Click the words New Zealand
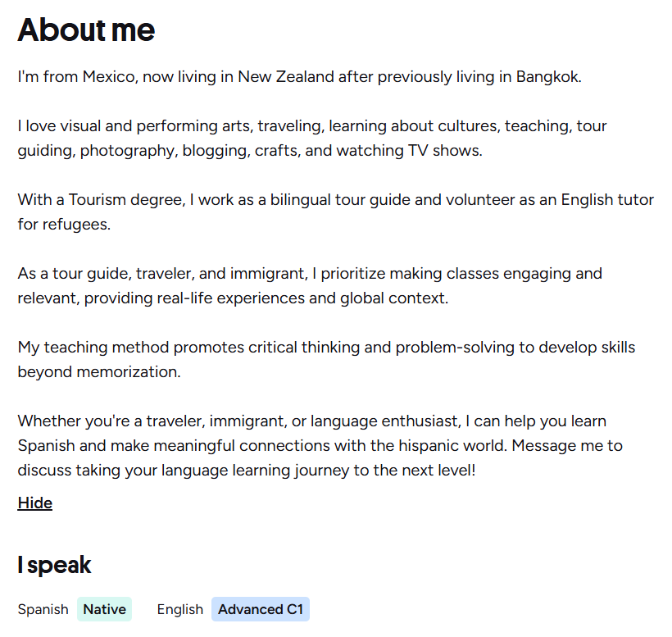Image resolution: width=672 pixels, height=637 pixels. (286, 77)
